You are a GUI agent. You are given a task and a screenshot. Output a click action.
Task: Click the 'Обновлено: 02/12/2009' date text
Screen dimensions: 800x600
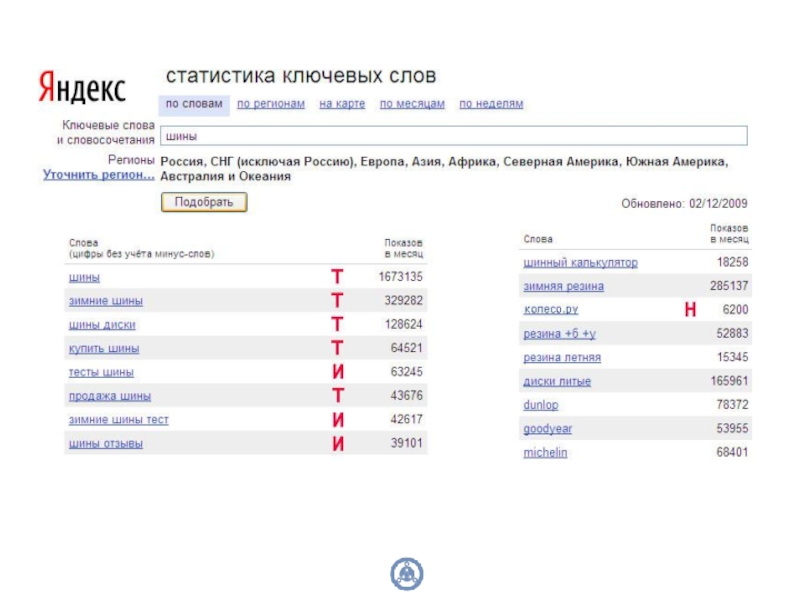[684, 204]
